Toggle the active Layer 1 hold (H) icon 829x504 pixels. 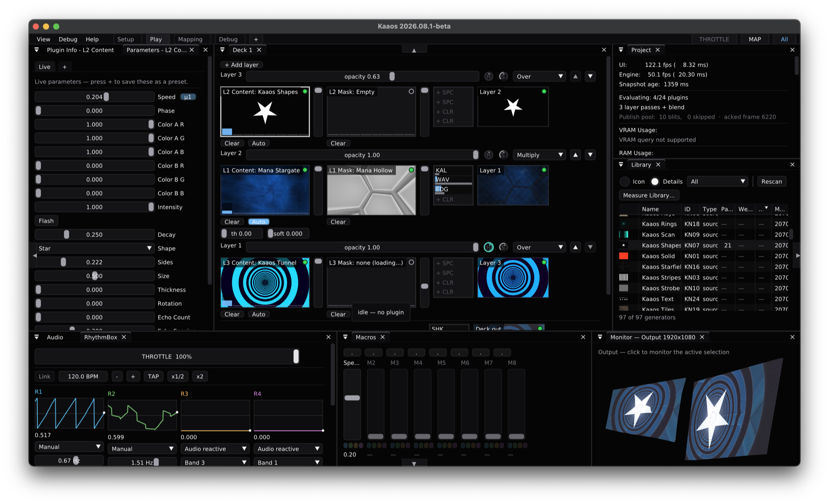pyautogui.click(x=489, y=247)
